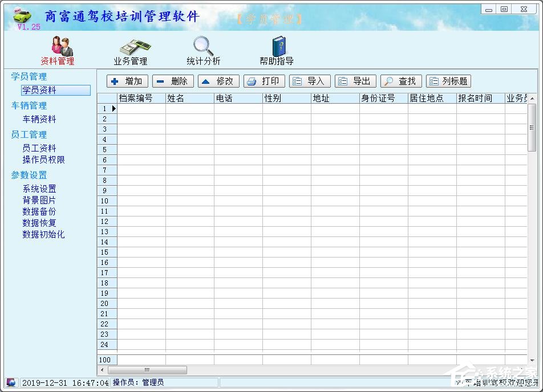
Task: Click the 档案编号 column header
Action: pos(141,98)
